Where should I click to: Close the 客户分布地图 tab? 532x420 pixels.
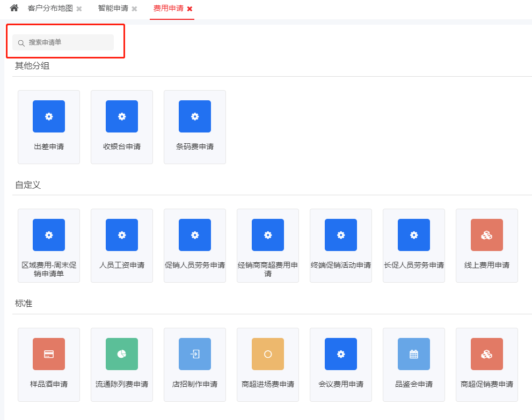coord(79,9)
